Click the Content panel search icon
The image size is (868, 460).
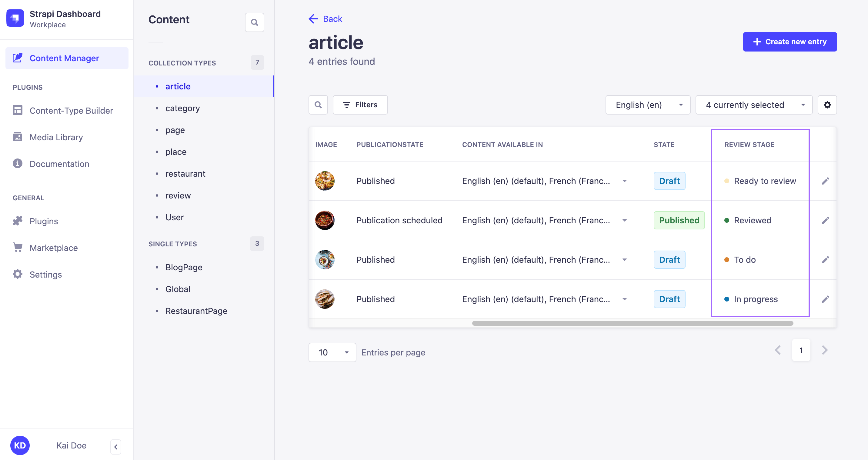click(x=254, y=23)
